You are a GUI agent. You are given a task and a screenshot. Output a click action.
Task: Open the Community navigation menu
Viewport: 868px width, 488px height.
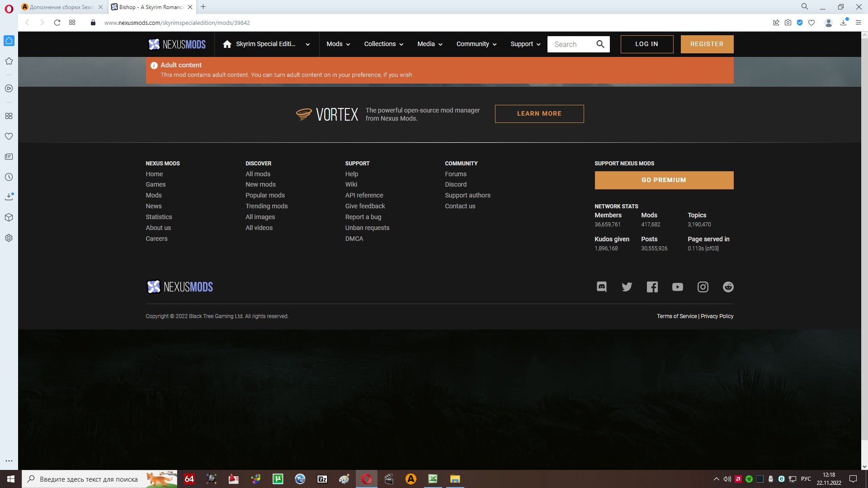[x=476, y=44]
